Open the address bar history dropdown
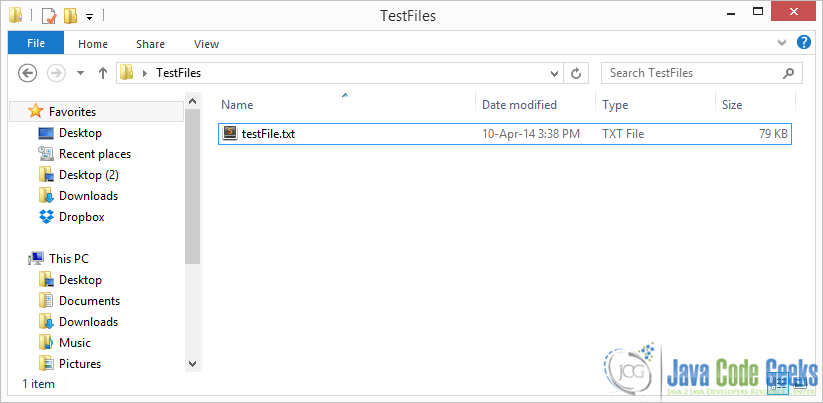823x403 pixels. (554, 73)
